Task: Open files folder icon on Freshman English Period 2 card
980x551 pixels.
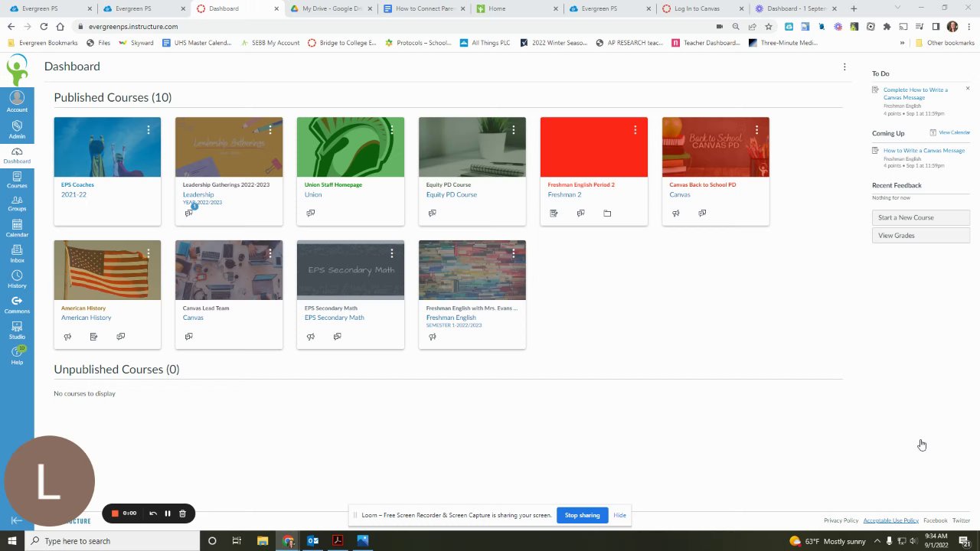Action: pyautogui.click(x=607, y=213)
